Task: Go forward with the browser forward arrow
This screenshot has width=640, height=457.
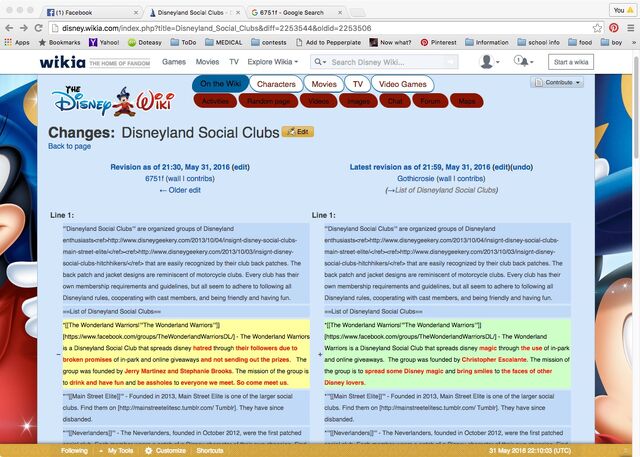Action: pos(24,28)
